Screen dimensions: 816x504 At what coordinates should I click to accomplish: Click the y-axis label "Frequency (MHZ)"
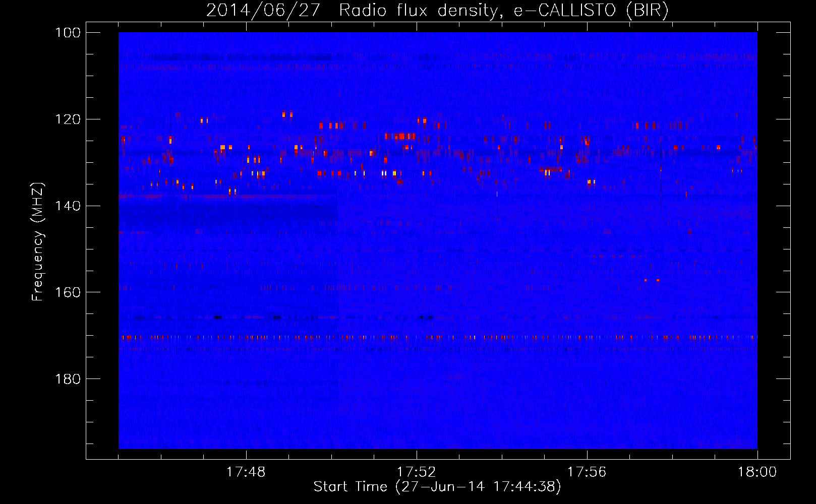coord(38,242)
